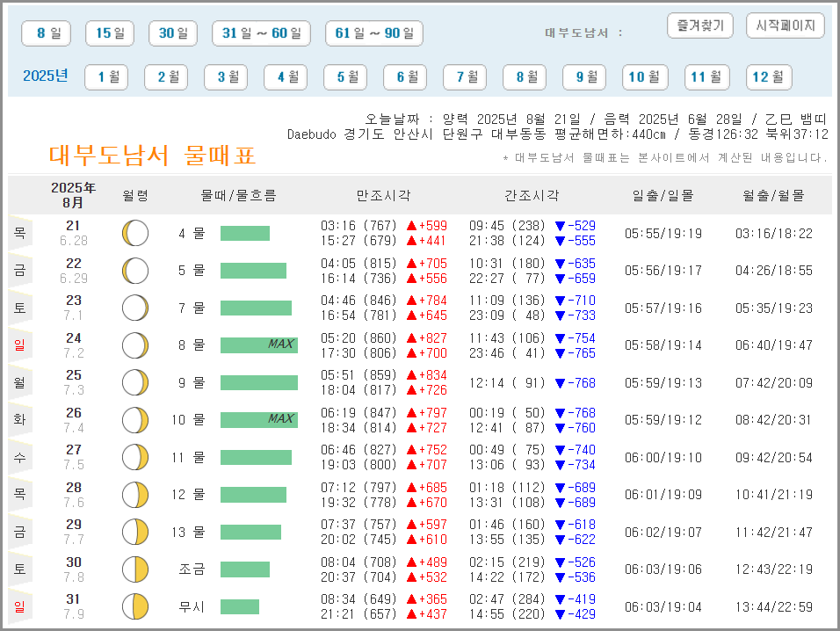Click the 2025년 year link
Viewport: 840px width, 631px height.
47,76
